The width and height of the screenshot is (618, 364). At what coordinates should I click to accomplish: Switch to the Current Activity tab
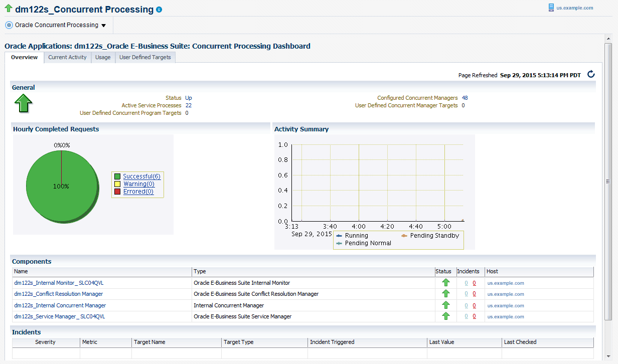67,57
